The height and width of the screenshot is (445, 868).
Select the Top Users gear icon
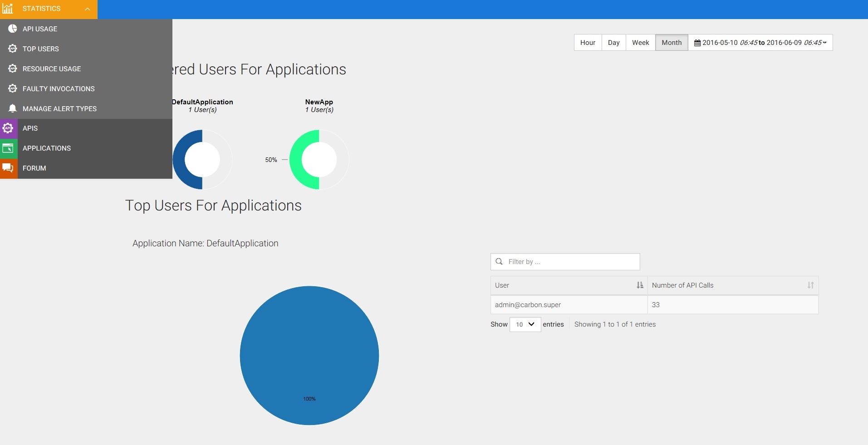point(12,49)
